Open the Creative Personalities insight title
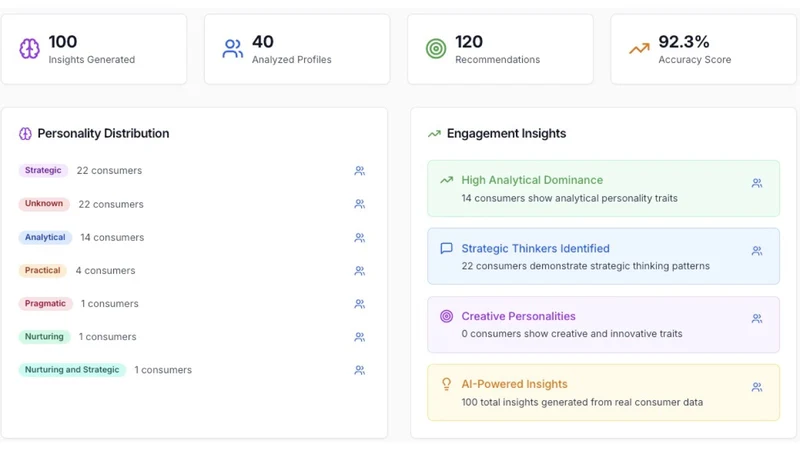800x450 pixels. tap(518, 316)
